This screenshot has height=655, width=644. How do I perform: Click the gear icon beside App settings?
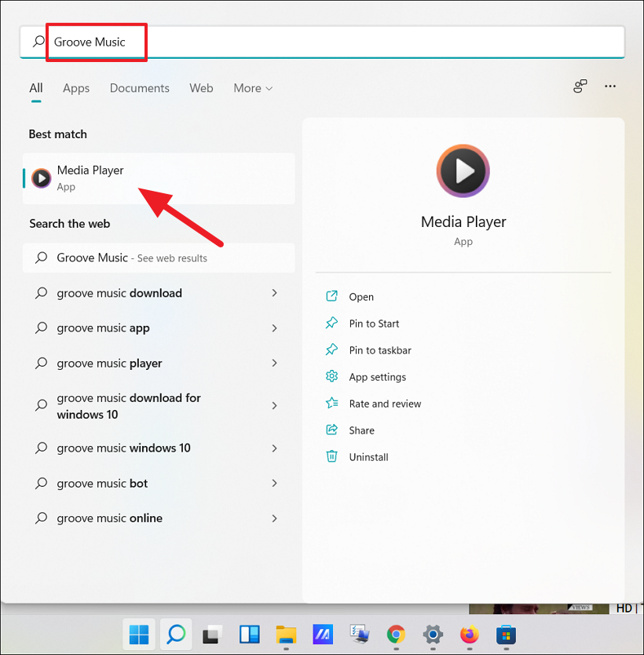tap(331, 376)
